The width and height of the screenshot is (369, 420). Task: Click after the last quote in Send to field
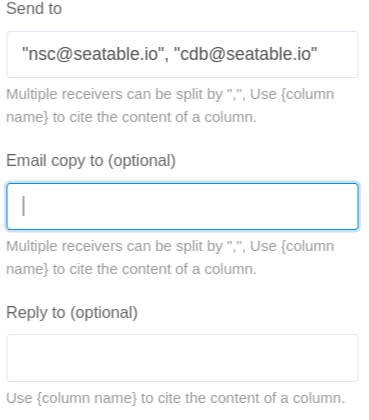tap(318, 54)
